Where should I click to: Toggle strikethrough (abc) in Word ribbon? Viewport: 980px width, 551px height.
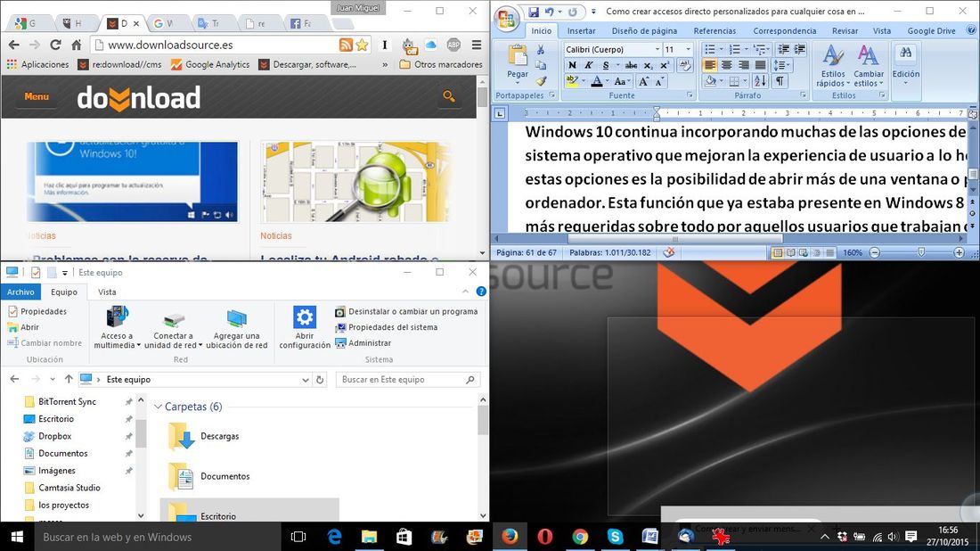632,65
